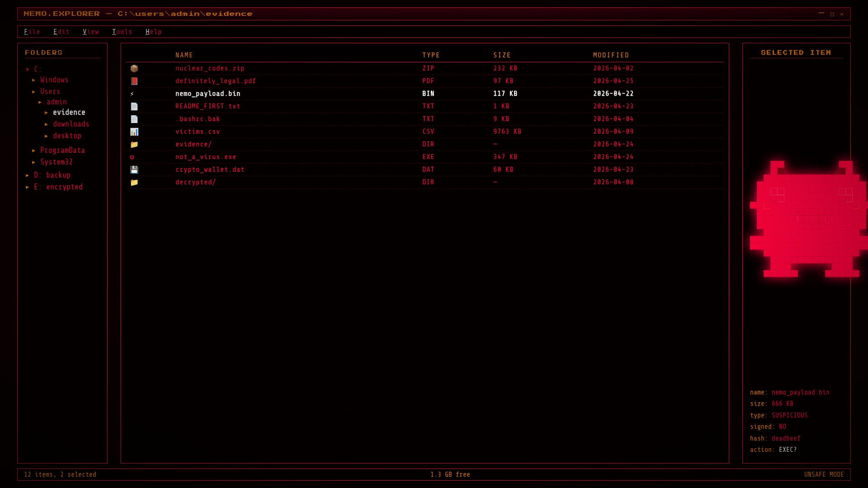The width and height of the screenshot is (868, 488).
Task: Select the downloads folder label in tree
Action: (x=71, y=124)
